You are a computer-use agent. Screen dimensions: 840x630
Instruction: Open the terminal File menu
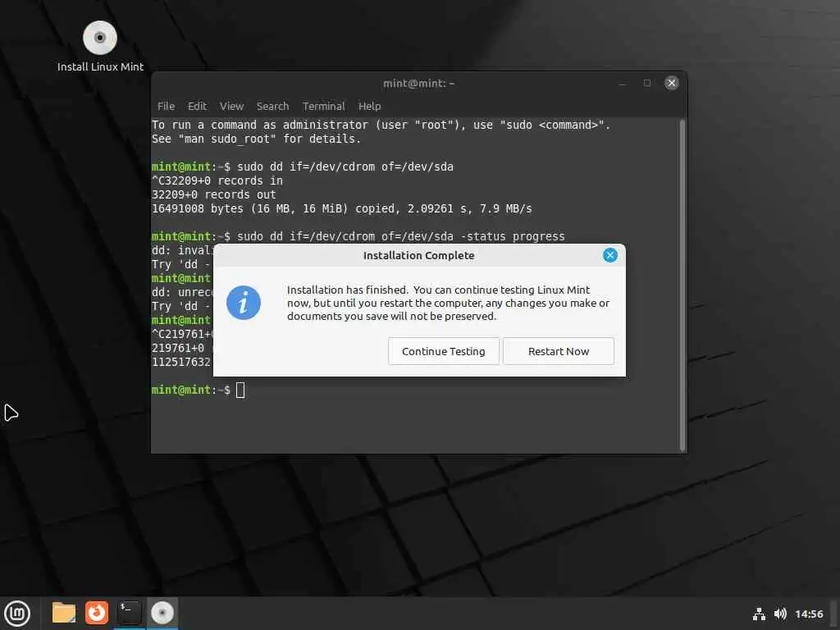click(x=166, y=106)
